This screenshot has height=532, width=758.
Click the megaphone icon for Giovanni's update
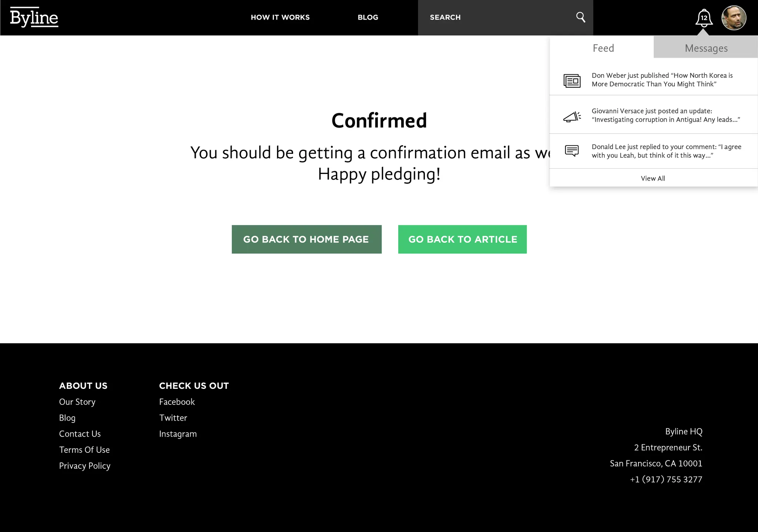click(x=572, y=117)
